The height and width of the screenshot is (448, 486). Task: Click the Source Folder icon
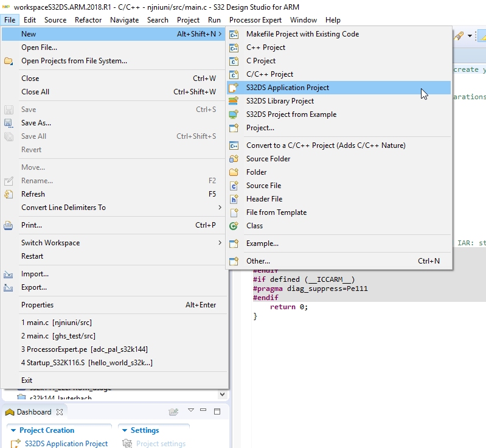[234, 159]
